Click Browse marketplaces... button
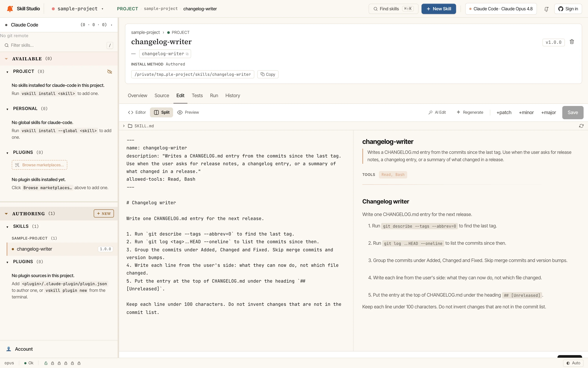Viewport: 588px width, 368px height. (39, 165)
